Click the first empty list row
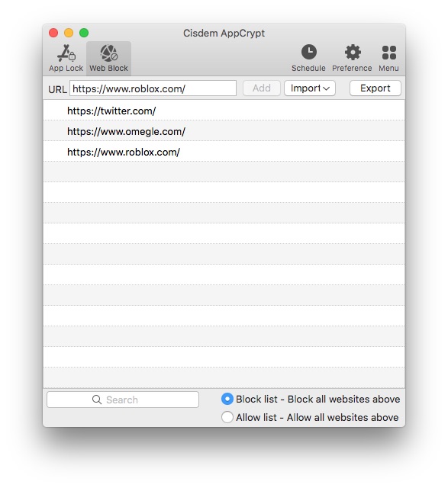The width and height of the screenshot is (448, 488). tap(224, 172)
